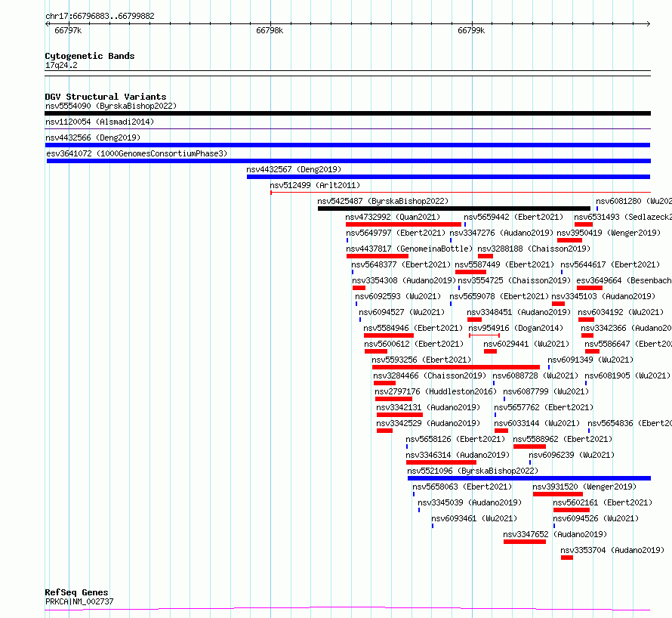Open nsv3554725 (Chaisson2019) variant

click(x=514, y=280)
